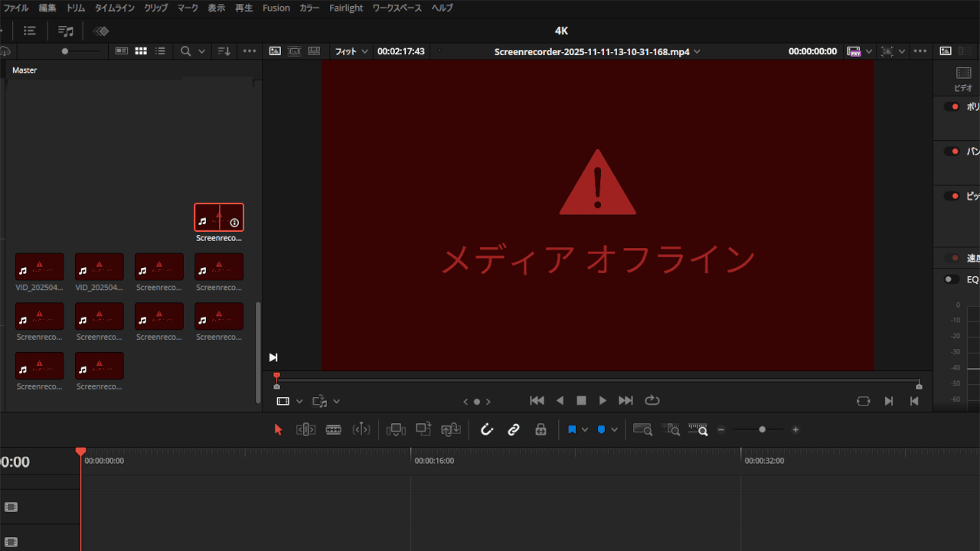Click the Linked Selection chain icon
Image resolution: width=980 pixels, height=551 pixels.
coord(514,430)
